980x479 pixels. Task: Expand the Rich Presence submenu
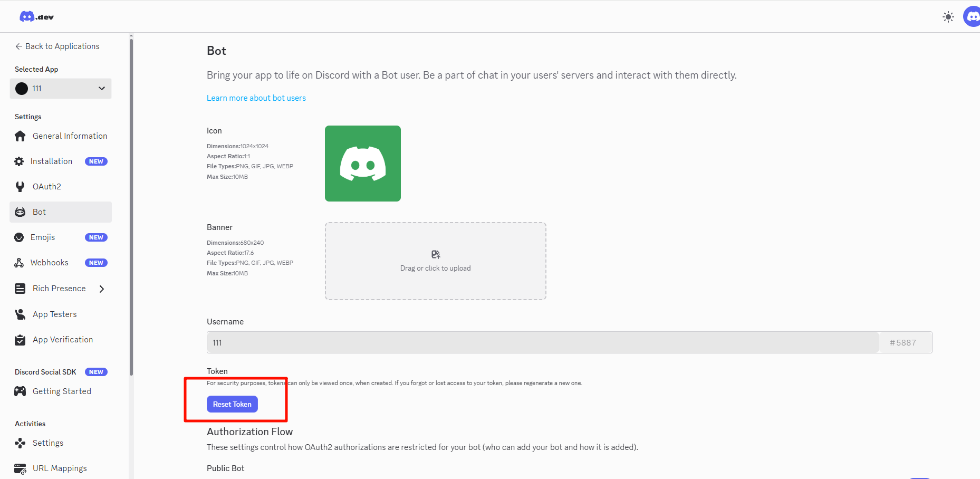pyautogui.click(x=101, y=289)
